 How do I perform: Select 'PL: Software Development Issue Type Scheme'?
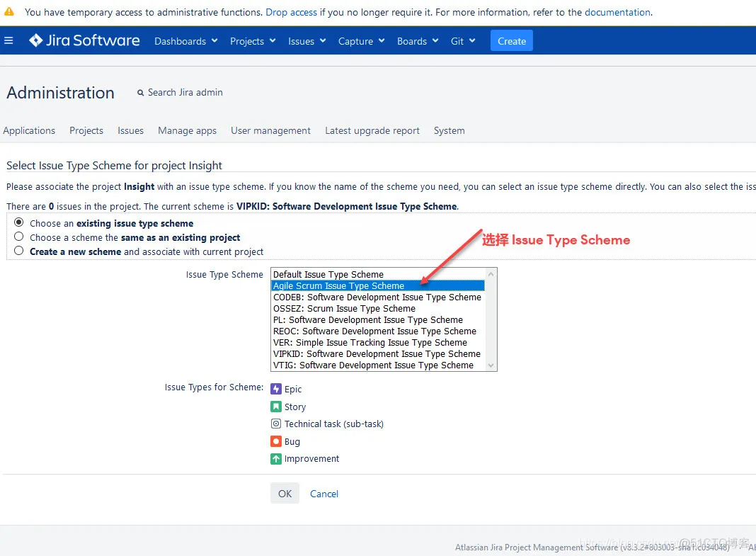[377, 319]
